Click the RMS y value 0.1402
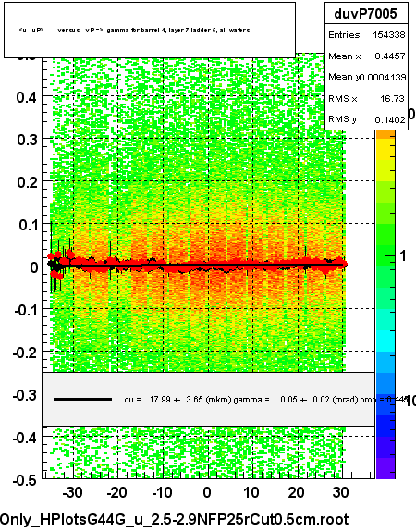 click(390, 119)
